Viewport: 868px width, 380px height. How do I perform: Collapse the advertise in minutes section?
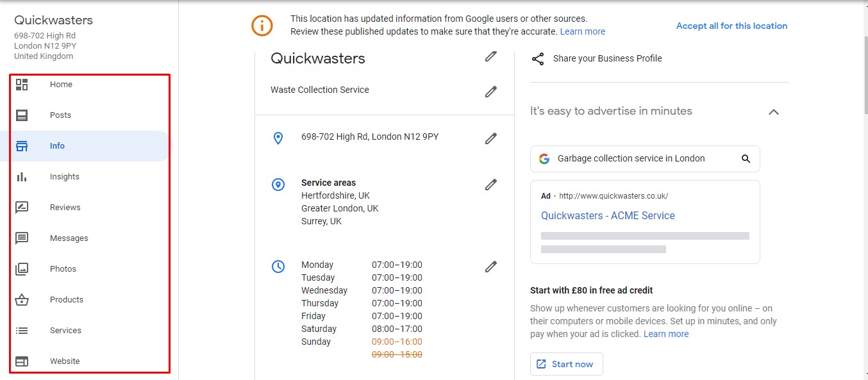coord(774,112)
